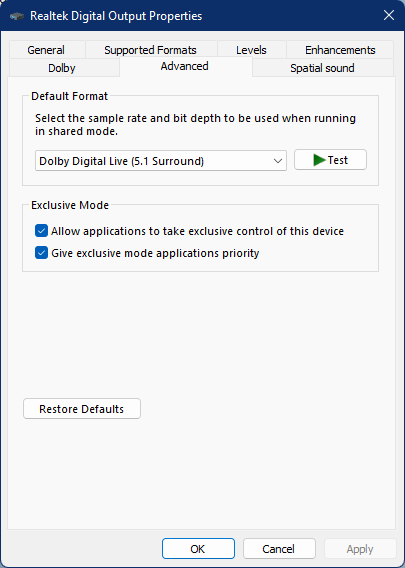The image size is (405, 568).
Task: Click the Exclusive Mode group label
Action: point(70,205)
